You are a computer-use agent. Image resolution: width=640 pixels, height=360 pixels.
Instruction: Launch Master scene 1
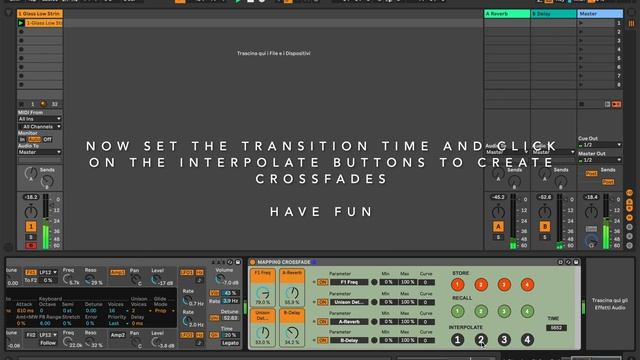coord(581,23)
